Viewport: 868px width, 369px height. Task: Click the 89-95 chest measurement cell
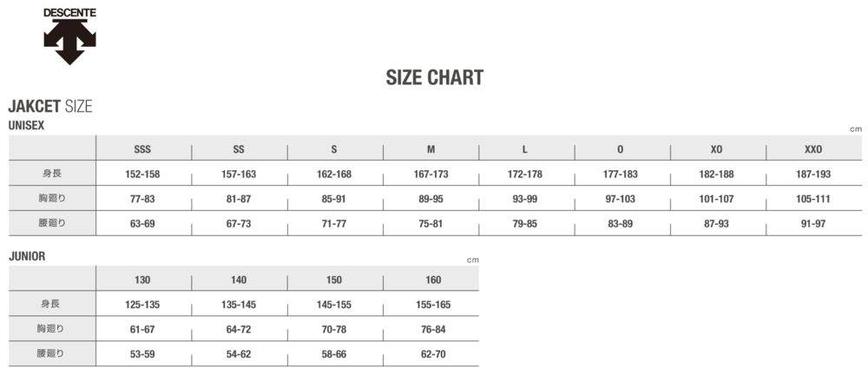431,199
